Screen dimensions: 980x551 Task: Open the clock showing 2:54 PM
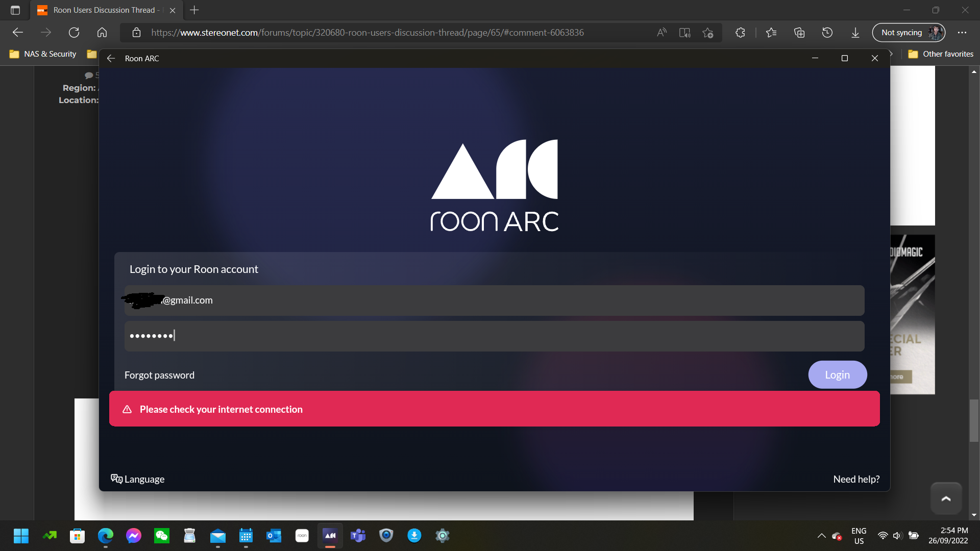tap(948, 536)
